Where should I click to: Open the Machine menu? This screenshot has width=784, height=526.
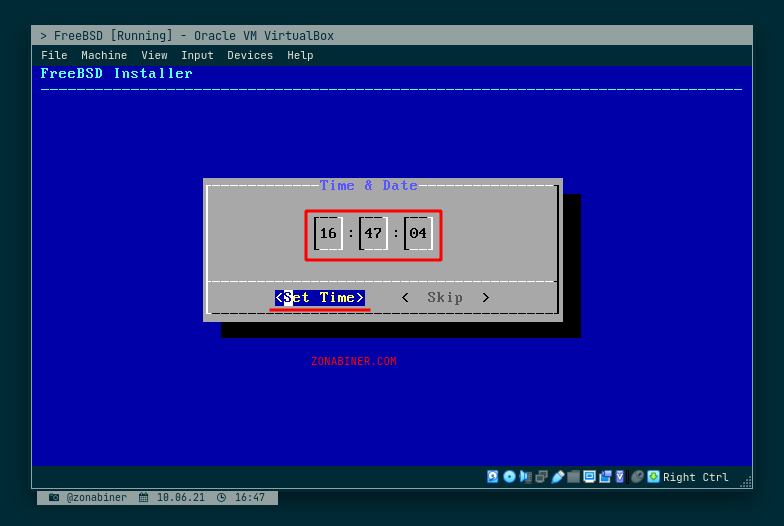click(104, 55)
